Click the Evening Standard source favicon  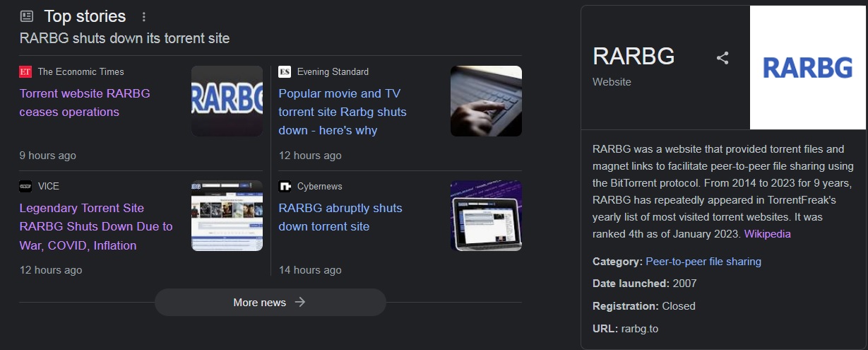285,71
